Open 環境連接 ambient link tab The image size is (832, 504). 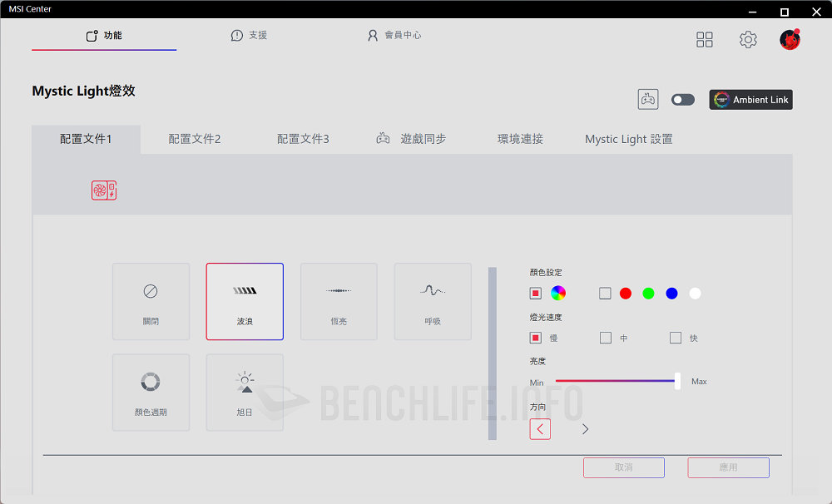tap(520, 139)
